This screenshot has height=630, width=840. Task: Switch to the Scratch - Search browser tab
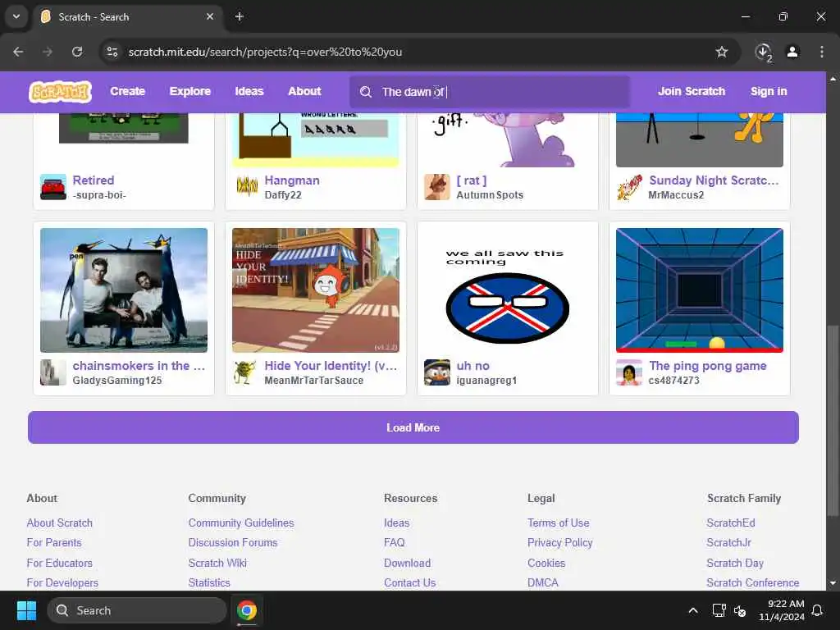[129, 16]
